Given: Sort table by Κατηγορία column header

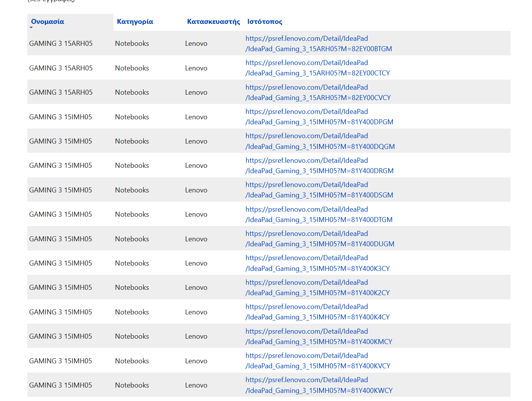Looking at the screenshot, I should click(135, 22).
